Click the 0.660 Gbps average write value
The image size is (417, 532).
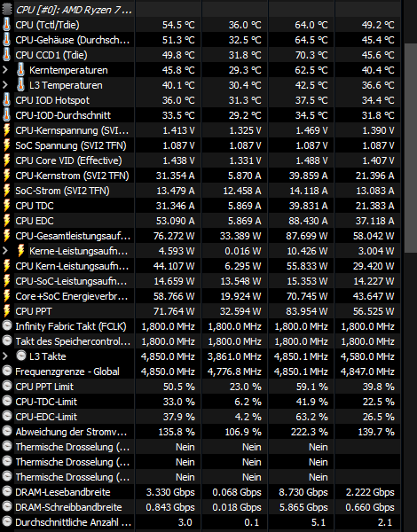(x=370, y=507)
